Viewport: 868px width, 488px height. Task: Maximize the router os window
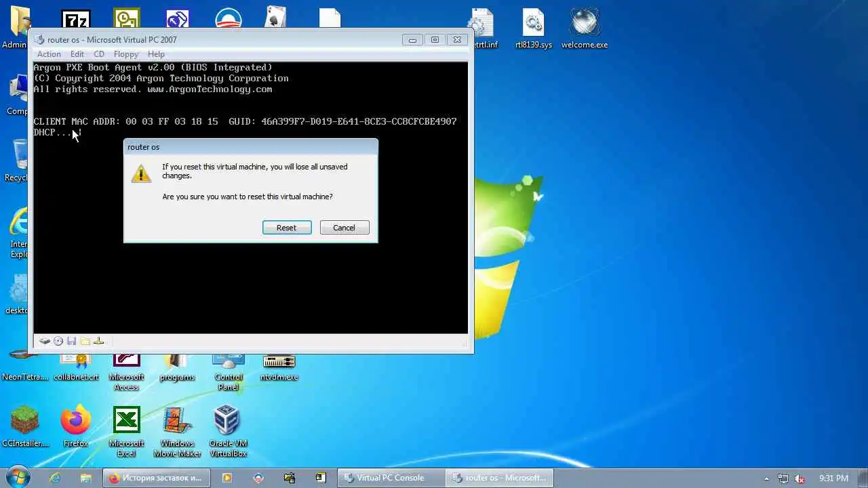tap(435, 40)
